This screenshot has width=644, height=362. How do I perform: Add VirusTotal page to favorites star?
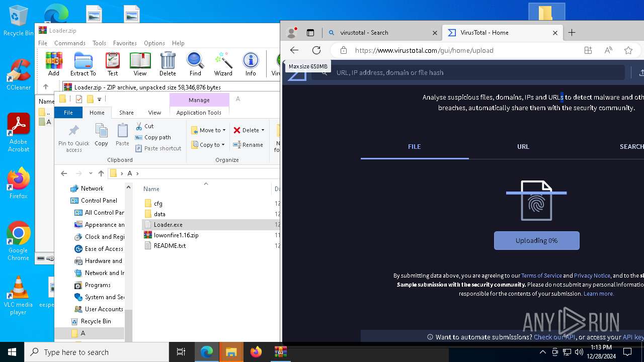pos(628,50)
